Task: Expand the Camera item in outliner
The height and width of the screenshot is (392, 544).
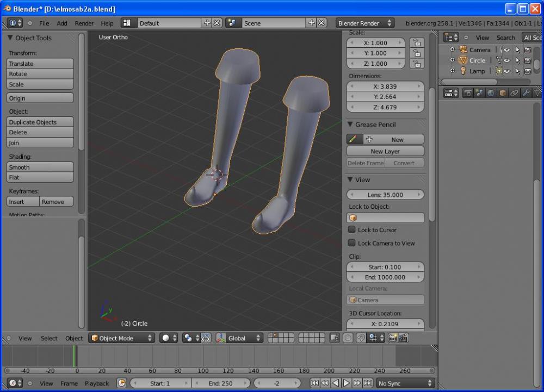Action: [452, 49]
